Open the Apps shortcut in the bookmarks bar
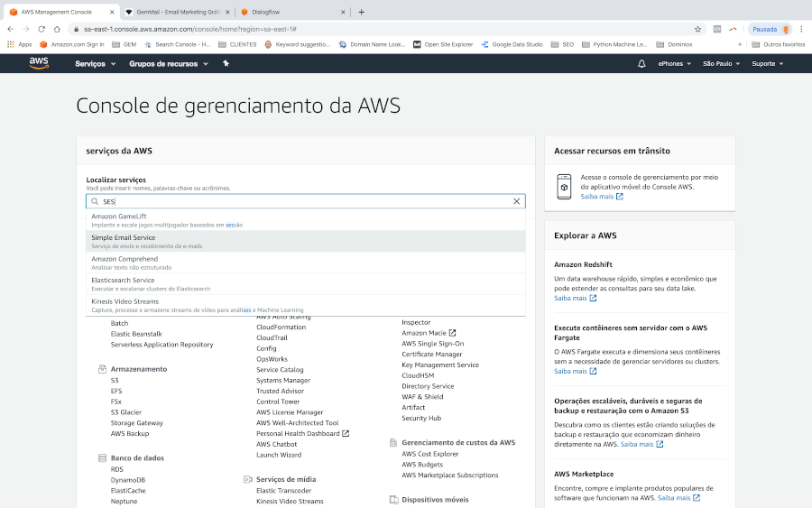 [20, 44]
